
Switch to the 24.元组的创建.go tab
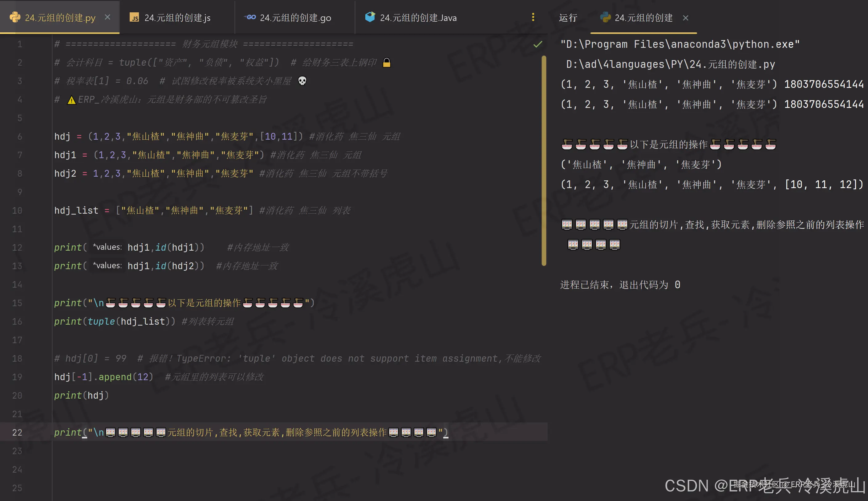point(295,18)
